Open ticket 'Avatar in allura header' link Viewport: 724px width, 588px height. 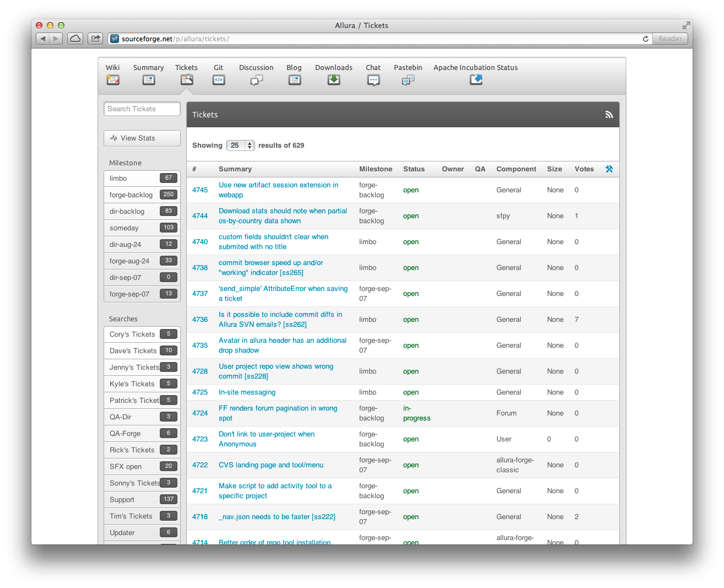[283, 346]
